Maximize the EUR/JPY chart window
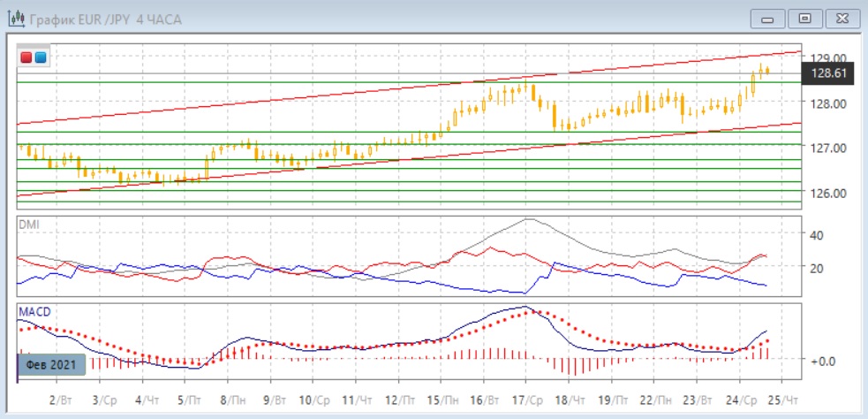This screenshot has width=868, height=419. coord(804,18)
